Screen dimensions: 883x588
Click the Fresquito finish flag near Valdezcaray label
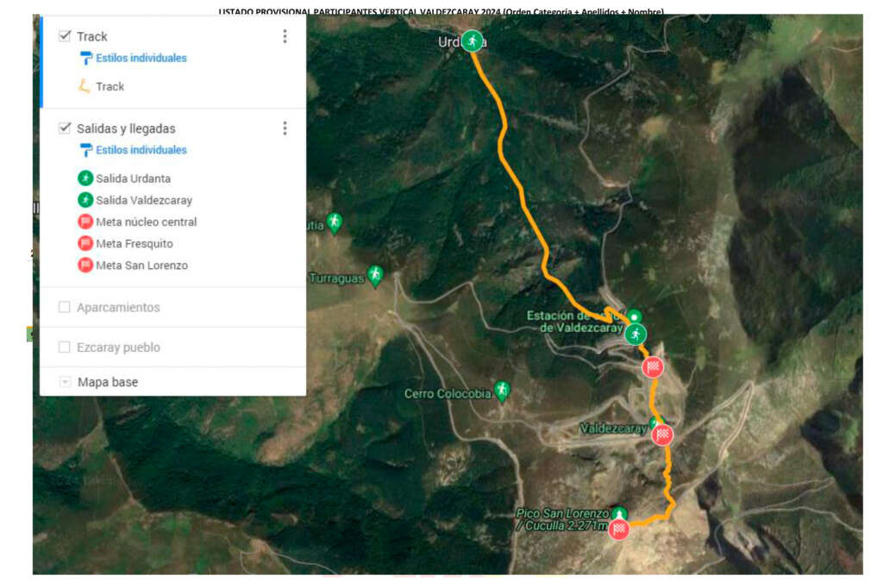click(662, 435)
